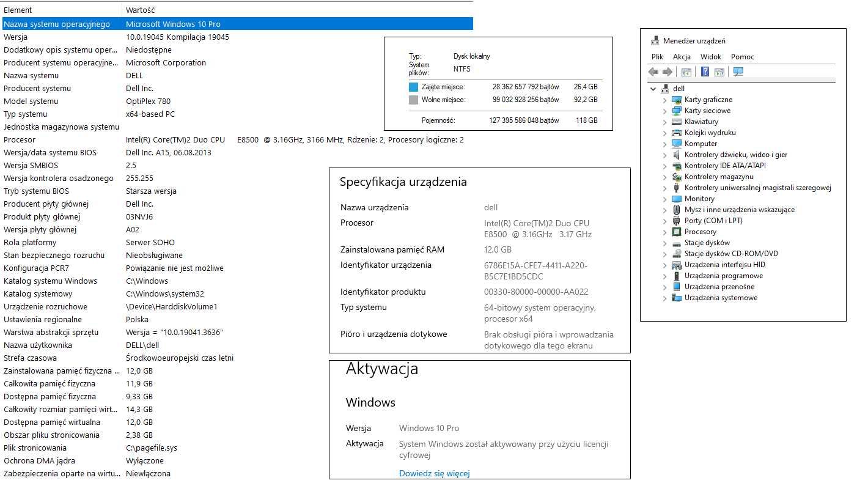Expand the Urządzenia systemowe node
The width and height of the screenshot is (868, 483).
click(x=665, y=298)
